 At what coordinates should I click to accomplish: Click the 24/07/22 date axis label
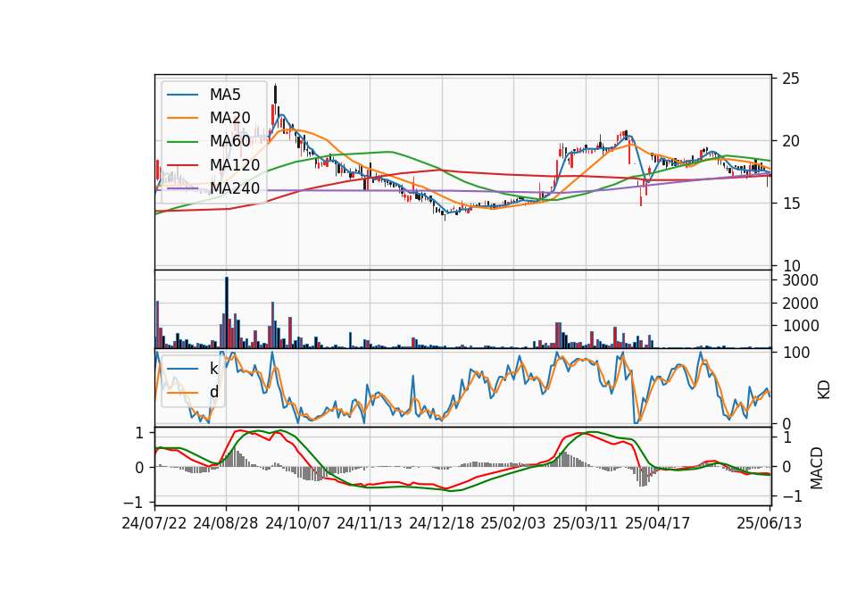154,523
